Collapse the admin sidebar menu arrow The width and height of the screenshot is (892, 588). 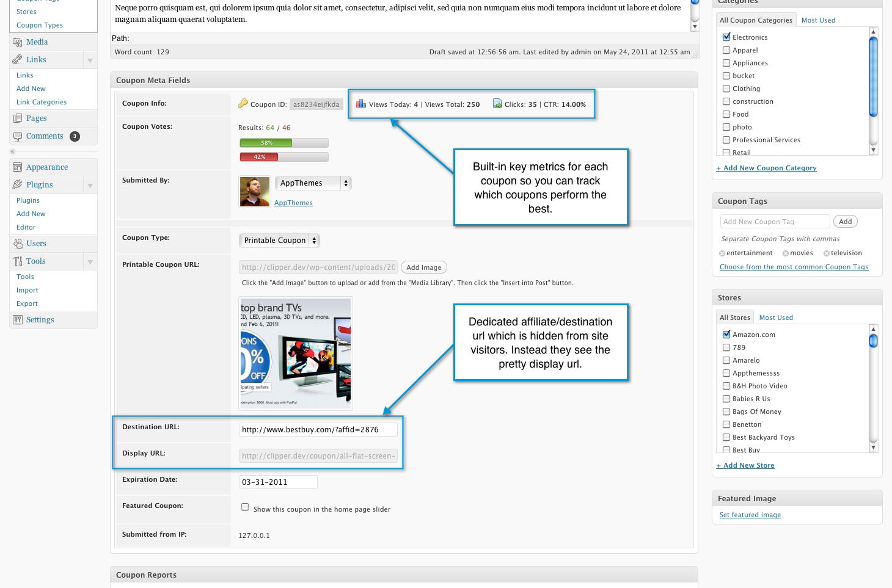point(12,151)
